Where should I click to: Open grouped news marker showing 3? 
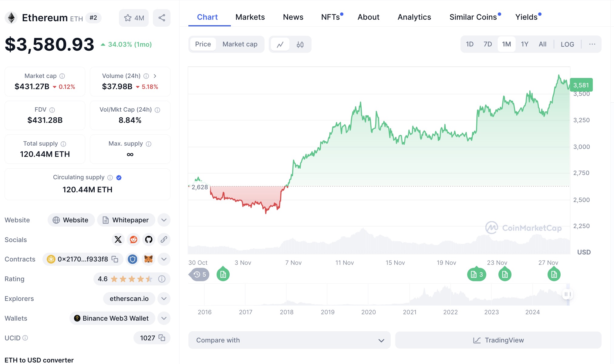[477, 274]
